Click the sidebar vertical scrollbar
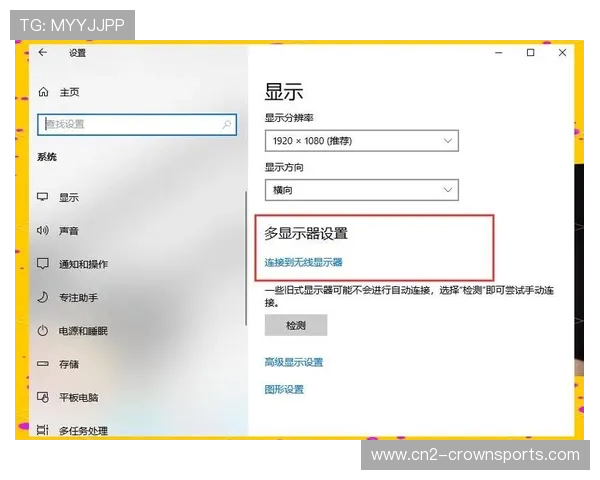 click(x=246, y=258)
